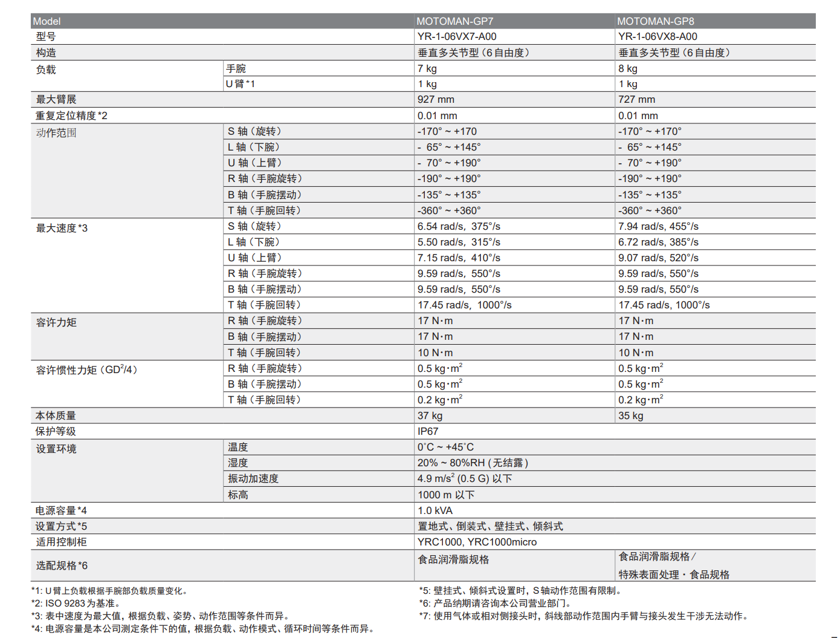Select the MOTOMAN-GP7 column header
840x638 pixels.
pos(454,21)
